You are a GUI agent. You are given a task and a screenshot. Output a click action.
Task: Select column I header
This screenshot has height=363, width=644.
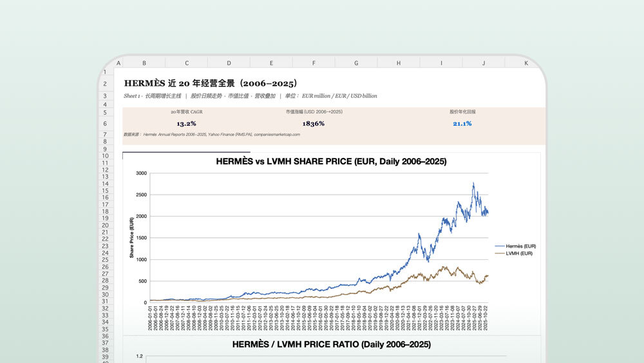coord(441,63)
